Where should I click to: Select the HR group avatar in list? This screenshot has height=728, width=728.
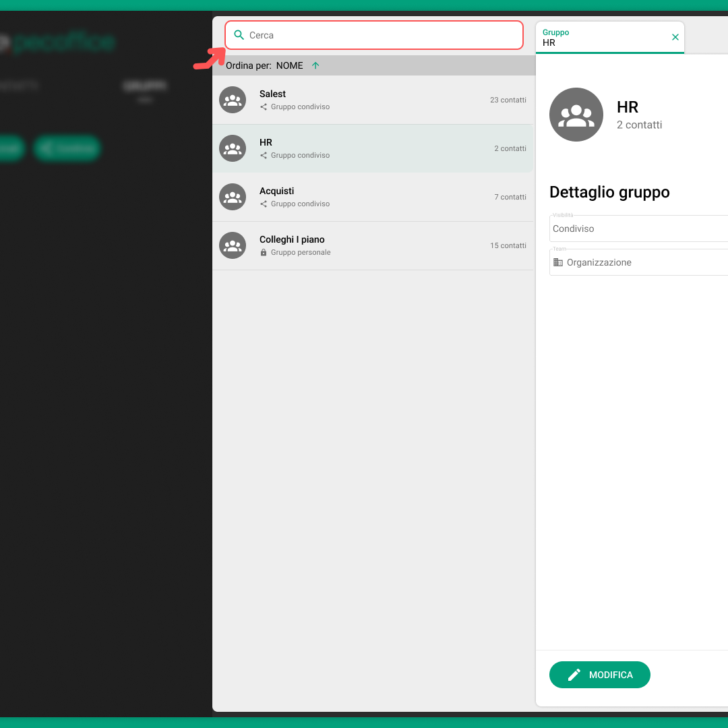233,148
